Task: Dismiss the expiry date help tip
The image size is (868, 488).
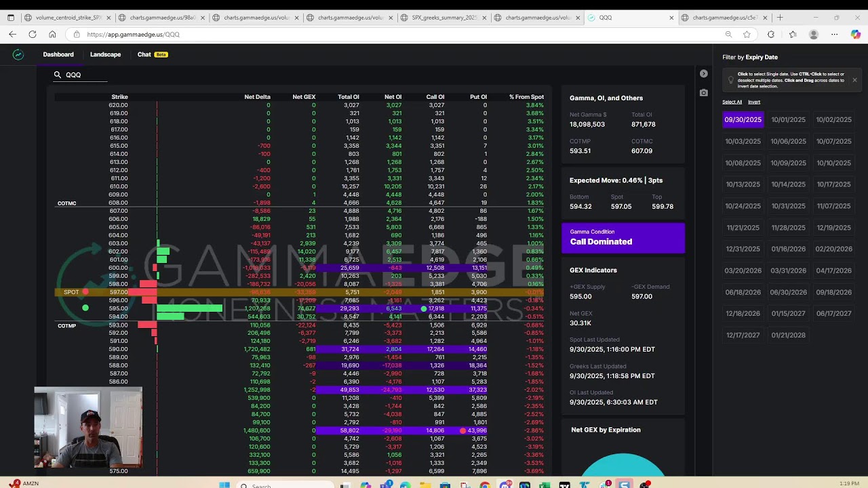Action: (854, 80)
